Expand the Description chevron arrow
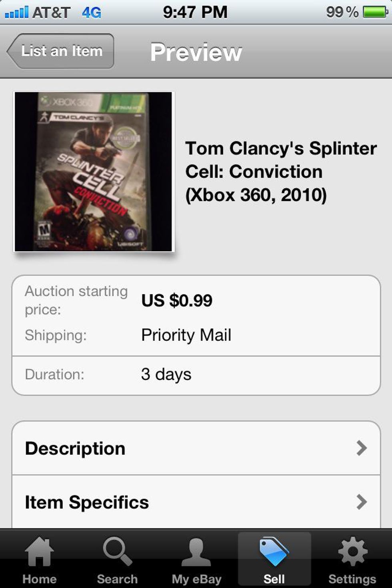 tap(362, 448)
